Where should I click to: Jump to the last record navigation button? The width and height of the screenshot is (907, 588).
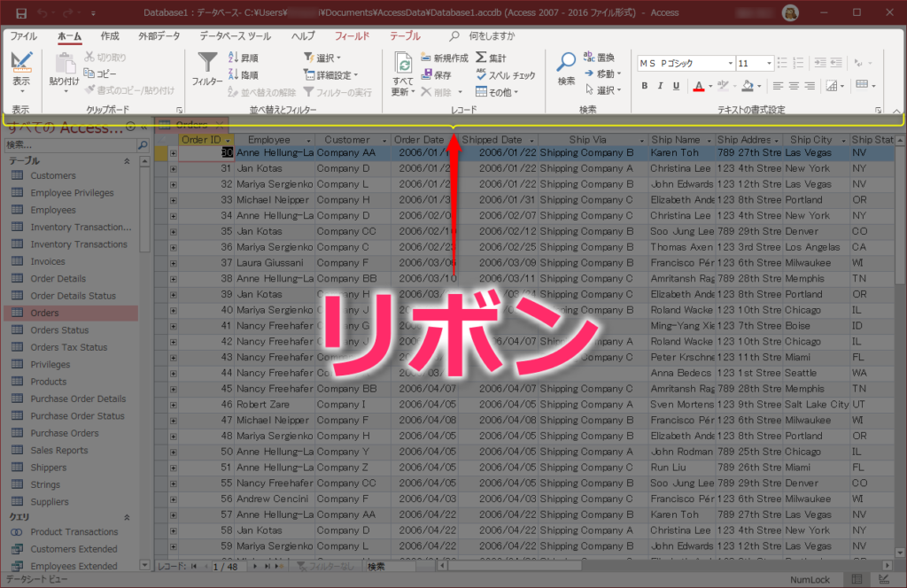(x=267, y=566)
